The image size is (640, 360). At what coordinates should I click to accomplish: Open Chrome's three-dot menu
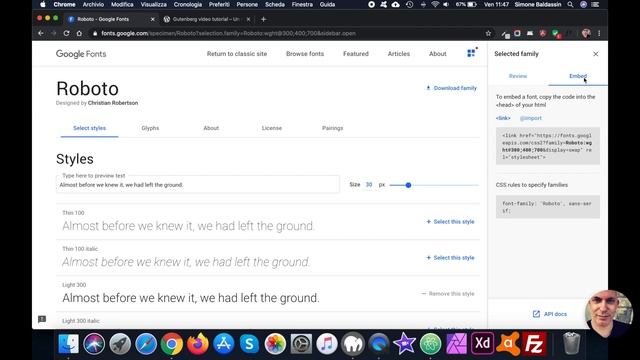[x=599, y=33]
